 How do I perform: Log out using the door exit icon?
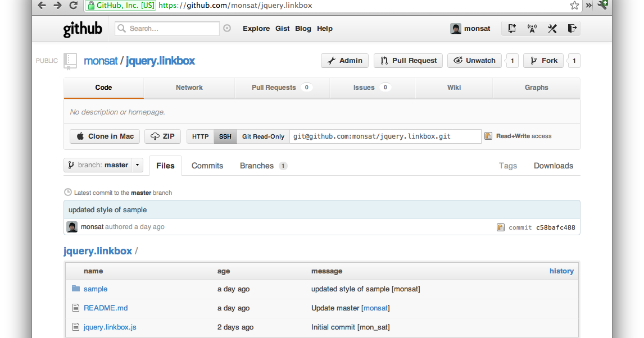coord(572,28)
